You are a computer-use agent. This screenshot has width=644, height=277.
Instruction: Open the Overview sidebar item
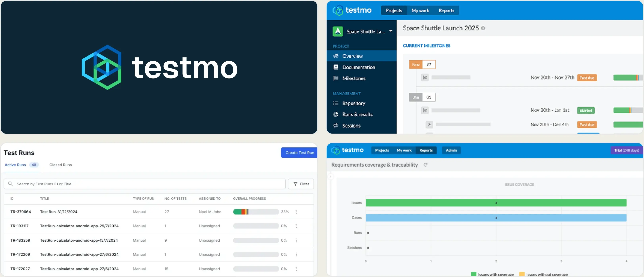(362, 56)
